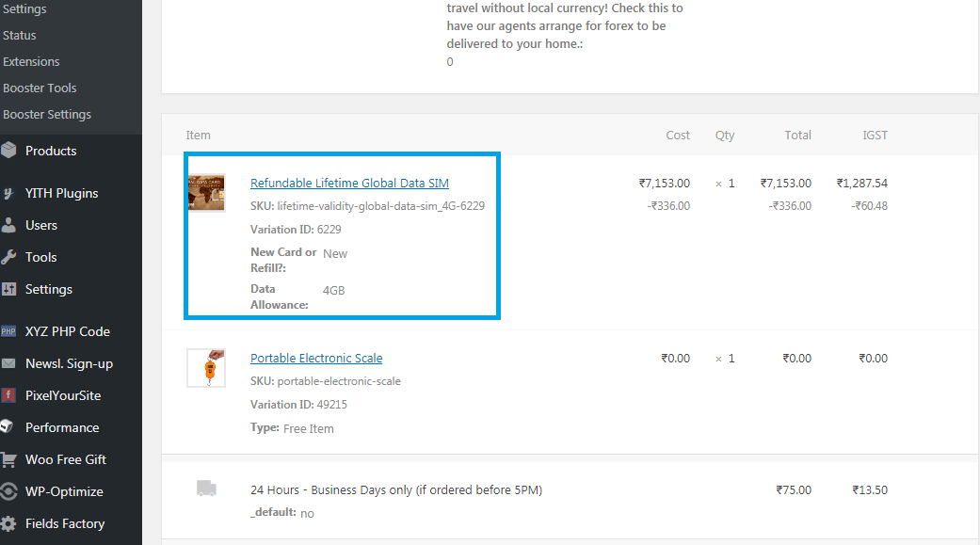Go to Products menu
This screenshot has width=980, height=545.
[51, 151]
